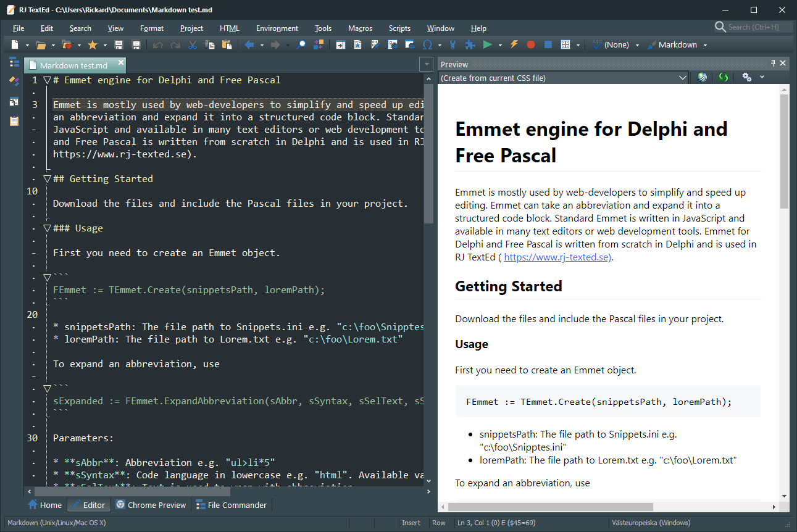This screenshot has width=797, height=532.
Task: Click the Search (Ctrl+H) input field
Action: (753, 27)
